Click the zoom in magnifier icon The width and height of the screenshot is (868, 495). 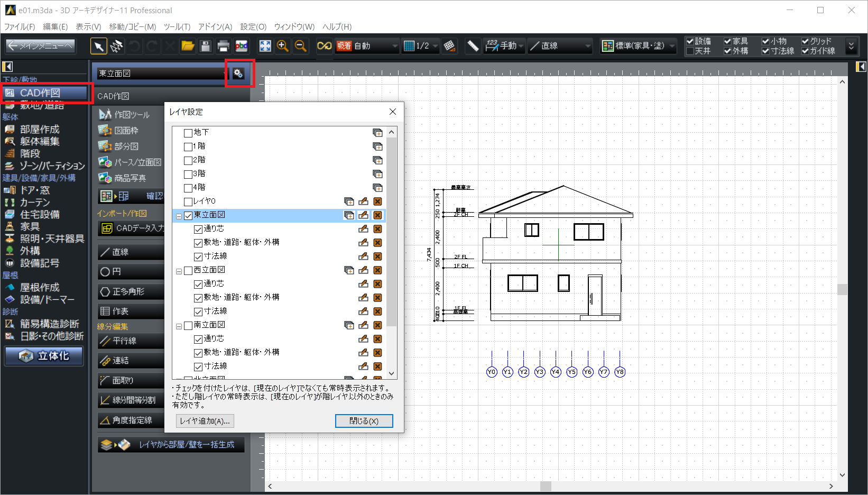tap(283, 46)
